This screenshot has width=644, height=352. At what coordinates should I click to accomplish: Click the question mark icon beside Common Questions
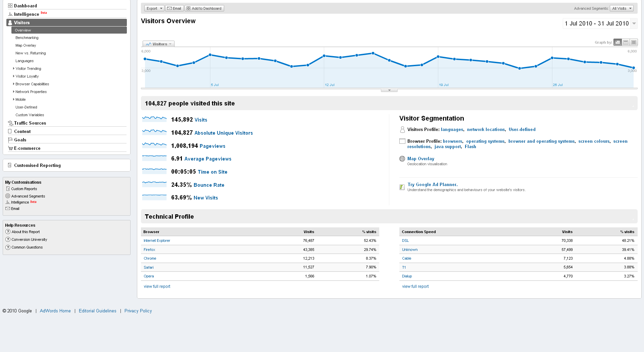[x=8, y=247]
